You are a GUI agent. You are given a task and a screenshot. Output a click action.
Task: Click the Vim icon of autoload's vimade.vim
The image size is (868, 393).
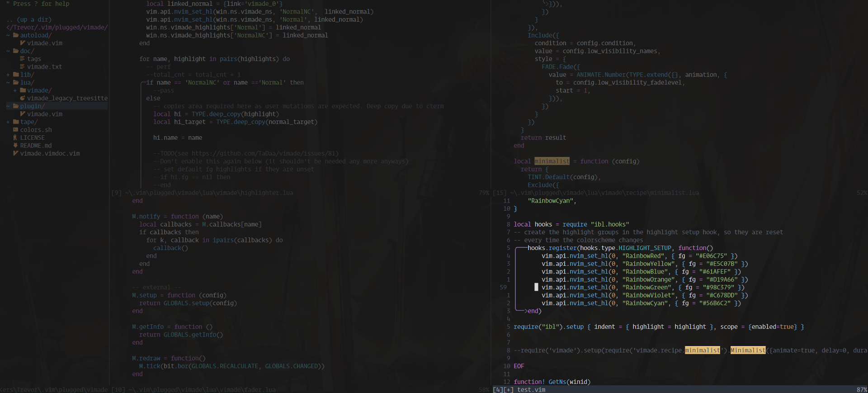(23, 43)
